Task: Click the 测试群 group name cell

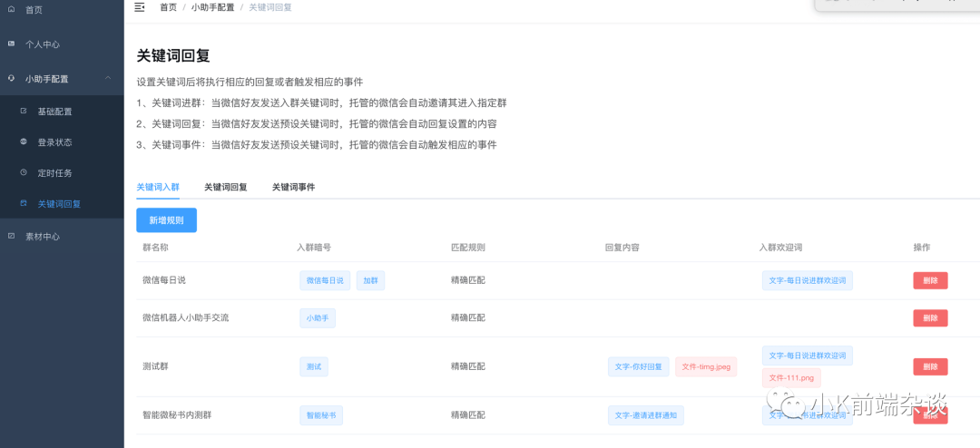Action: pyautogui.click(x=156, y=366)
